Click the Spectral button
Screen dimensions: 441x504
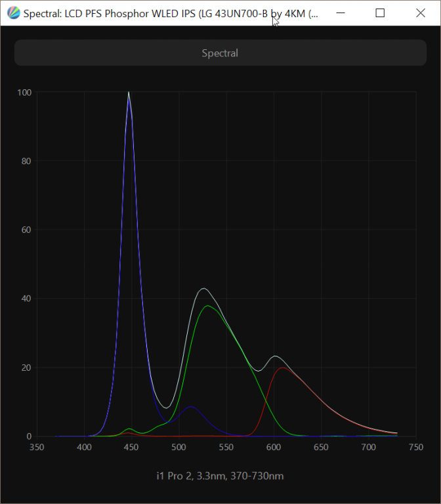point(220,52)
